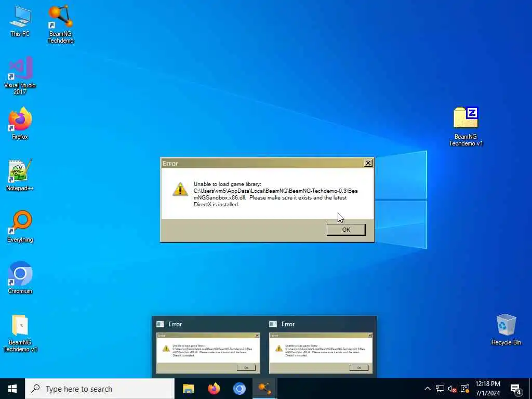Select Notepad++ desktop icon
This screenshot has width=532, height=399.
click(20, 175)
